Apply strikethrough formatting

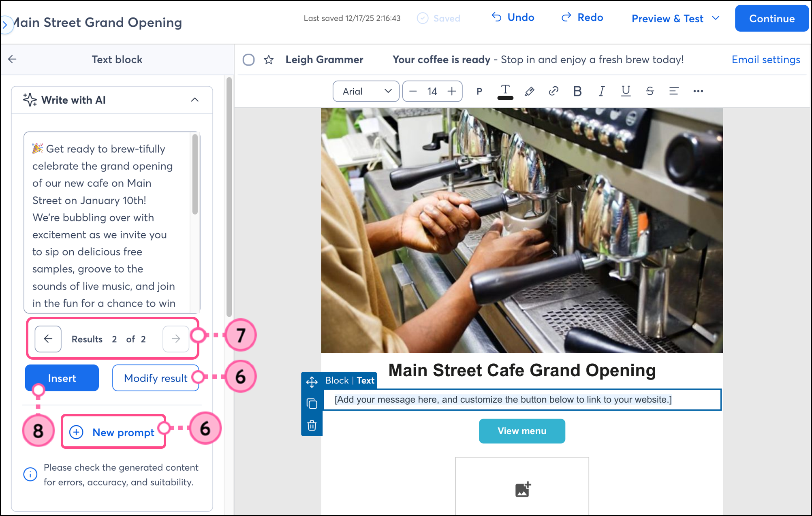tap(650, 91)
